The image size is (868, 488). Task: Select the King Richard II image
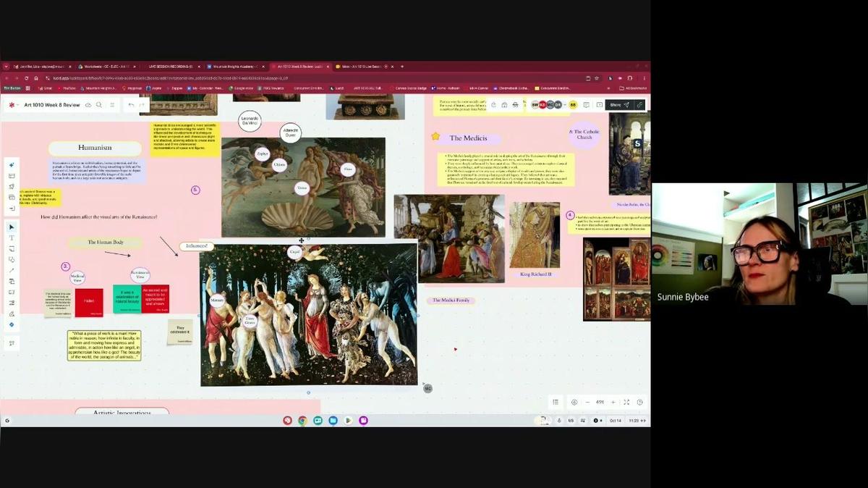pyautogui.click(x=535, y=235)
